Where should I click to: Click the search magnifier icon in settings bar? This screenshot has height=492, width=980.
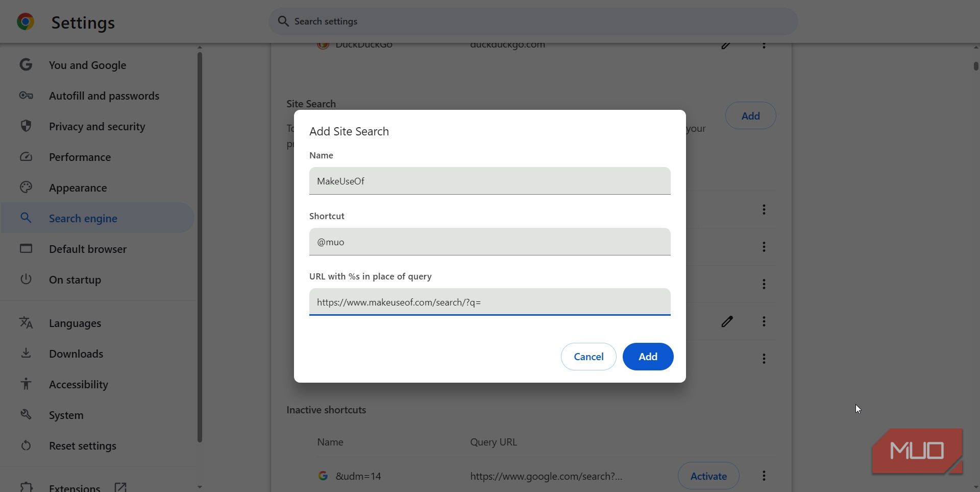point(283,21)
